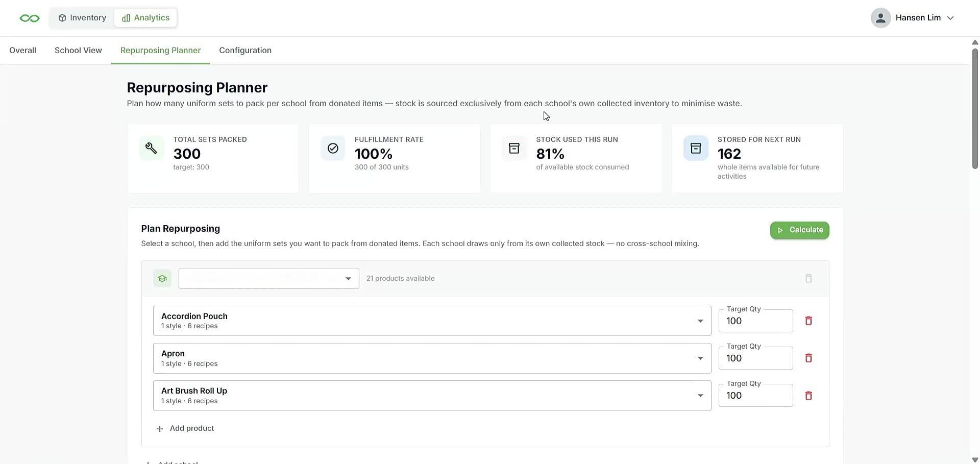Delete the Art Brush Roll Up row
Image resolution: width=980 pixels, height=464 pixels.
tap(808, 396)
